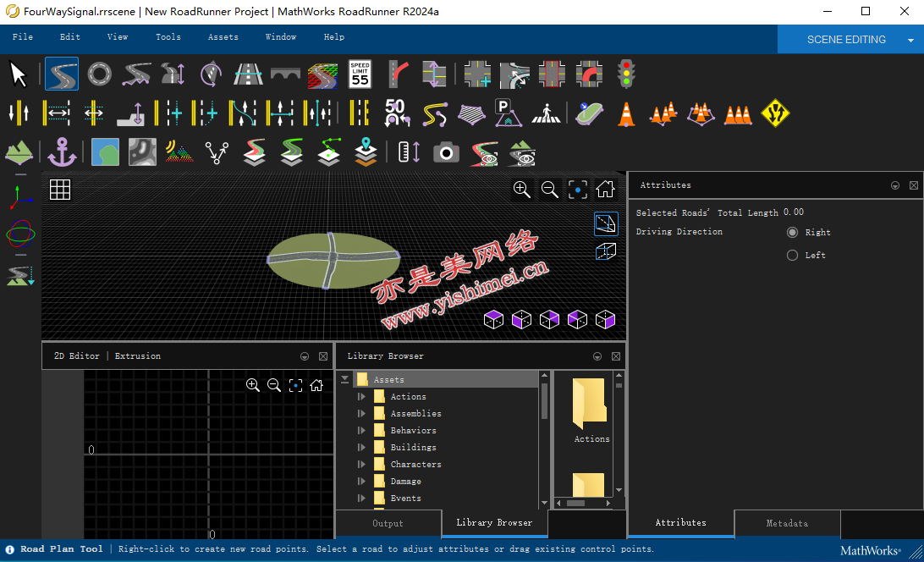Select the arrow pointer tool
This screenshot has width=924, height=562.
pyautogui.click(x=19, y=74)
